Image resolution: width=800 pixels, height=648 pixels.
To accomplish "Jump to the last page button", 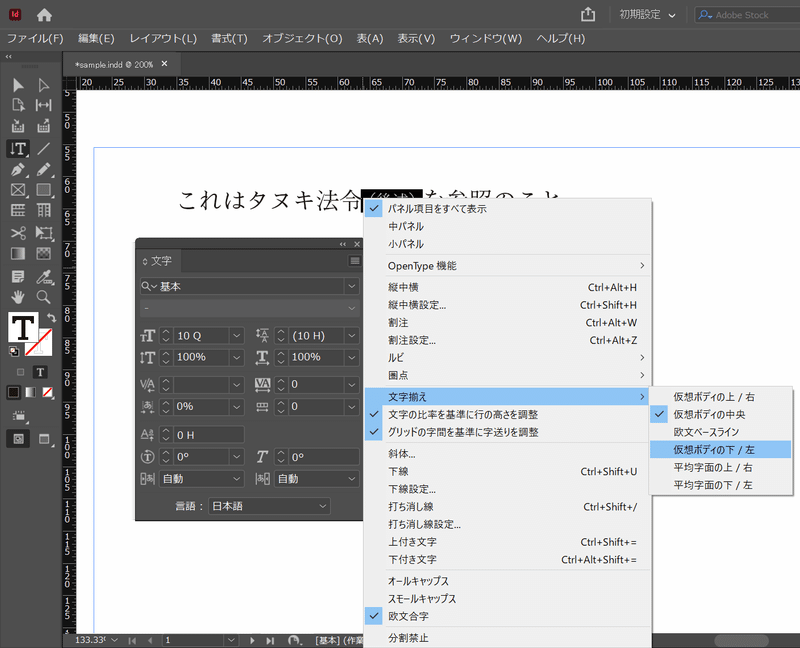I will 270,640.
